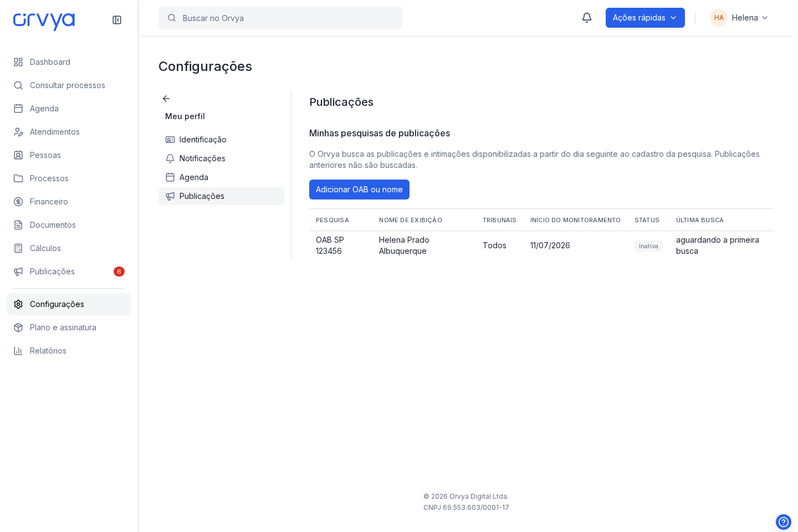The width and height of the screenshot is (798, 532).
Task: Click the Relatórios chart icon
Action: pyautogui.click(x=18, y=351)
